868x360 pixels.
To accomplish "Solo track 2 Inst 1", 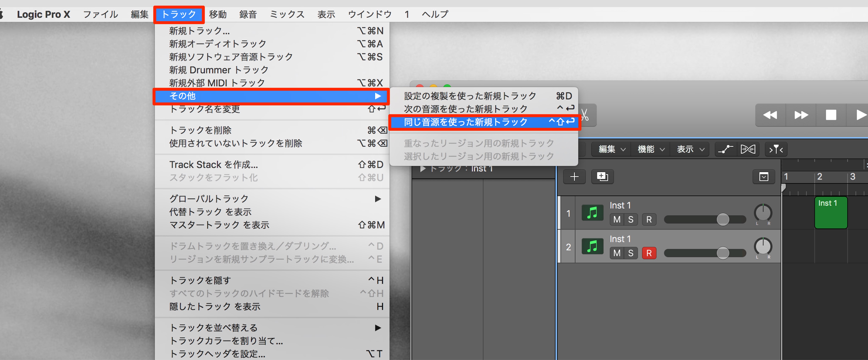I will (630, 253).
